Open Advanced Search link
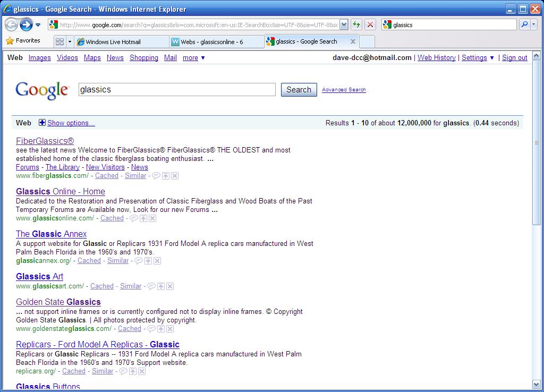Image resolution: width=544 pixels, height=392 pixels. (x=344, y=89)
